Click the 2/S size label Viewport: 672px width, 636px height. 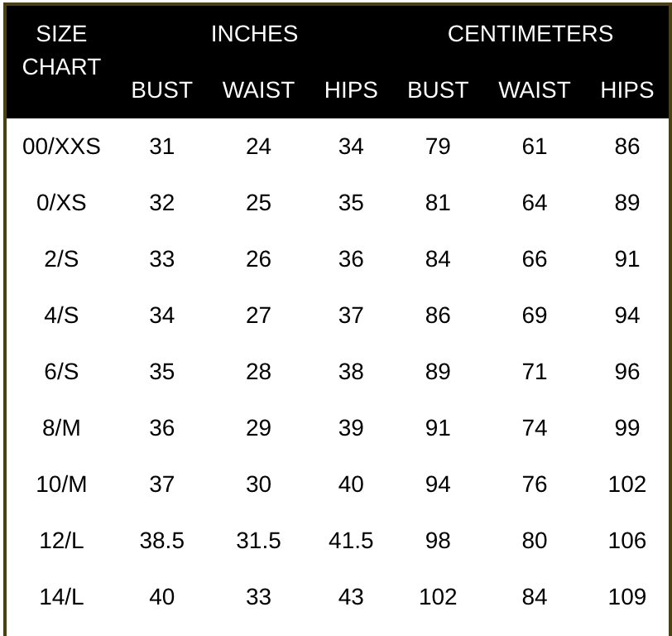click(x=61, y=259)
